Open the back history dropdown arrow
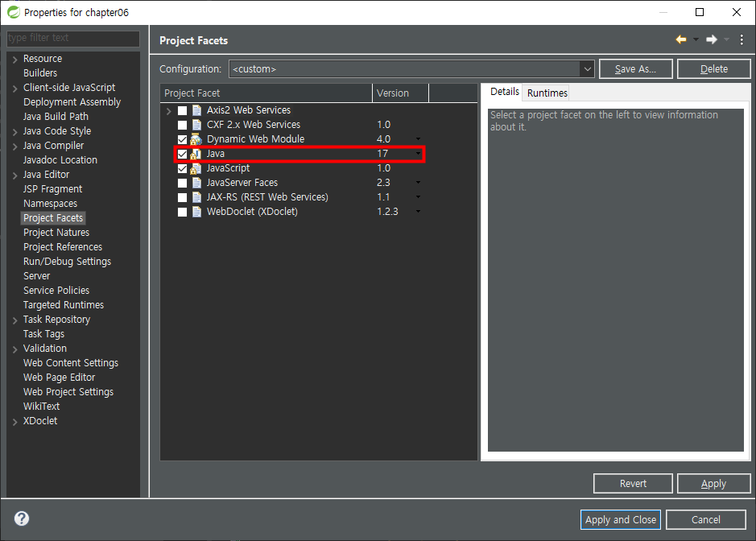This screenshot has width=756, height=541. (696, 39)
